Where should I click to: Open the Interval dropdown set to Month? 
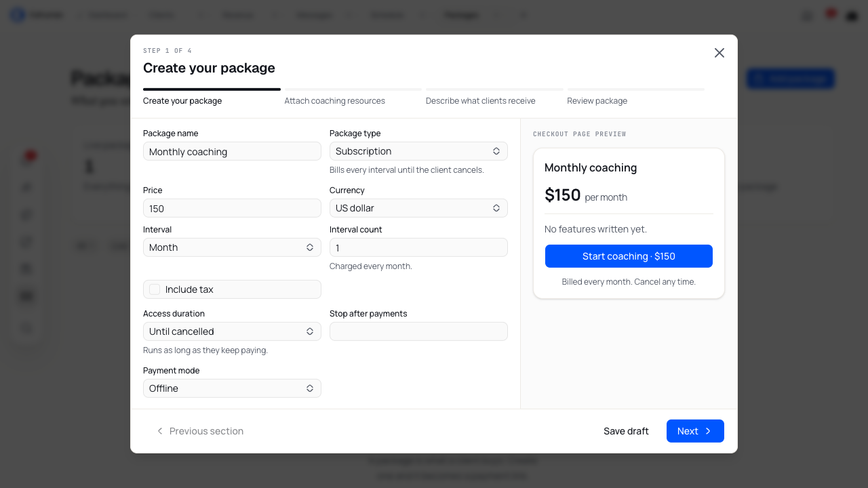(232, 247)
